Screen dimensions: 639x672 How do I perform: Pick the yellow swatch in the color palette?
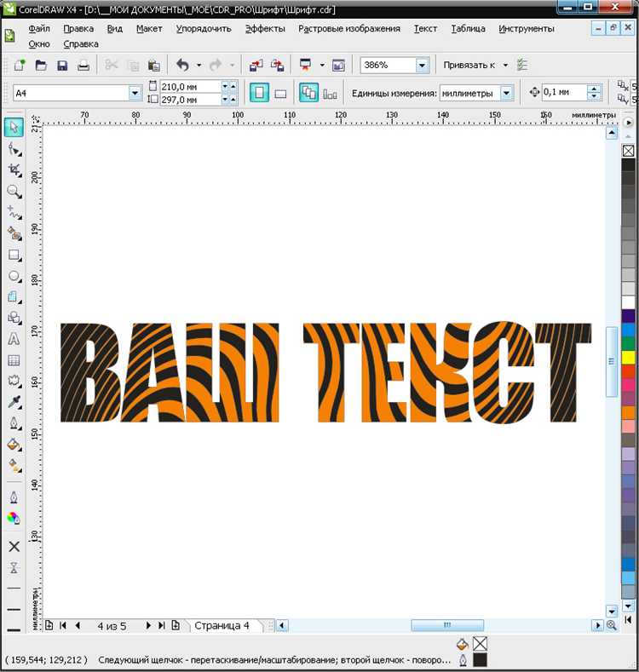629,357
